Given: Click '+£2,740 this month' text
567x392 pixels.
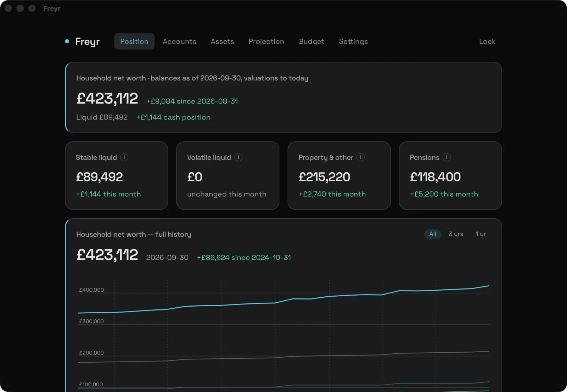Looking at the screenshot, I should pos(332,194).
